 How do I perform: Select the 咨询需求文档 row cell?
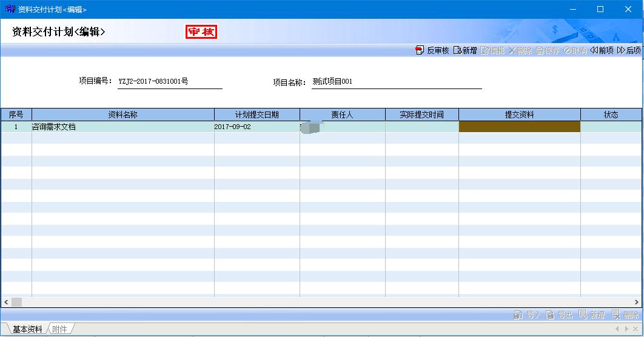pos(122,127)
